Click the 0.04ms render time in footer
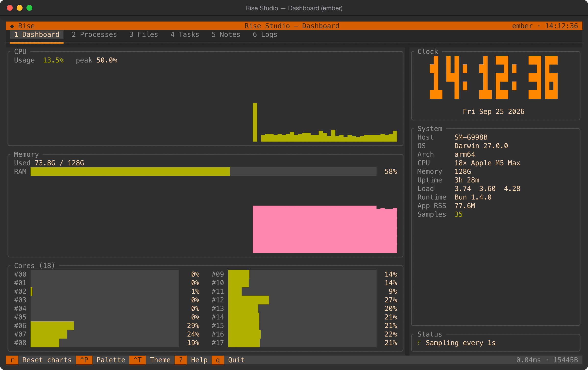588x370 pixels. pos(528,360)
